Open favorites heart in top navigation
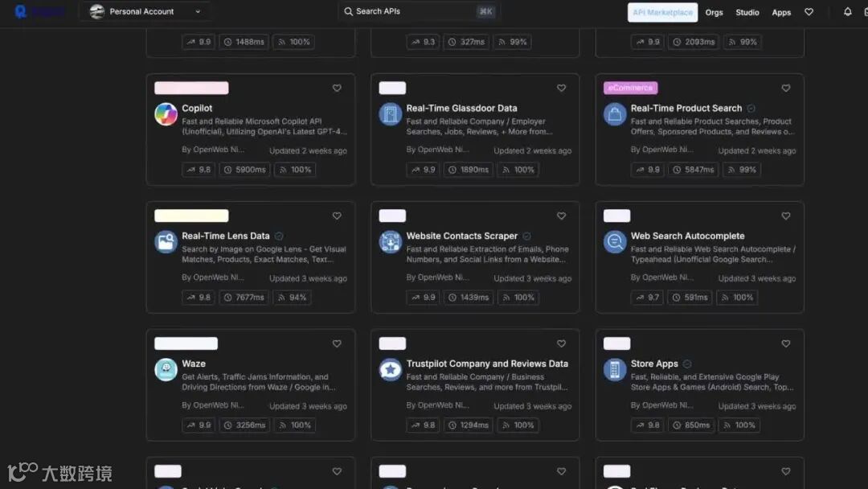The height and width of the screenshot is (489, 868). (x=809, y=11)
